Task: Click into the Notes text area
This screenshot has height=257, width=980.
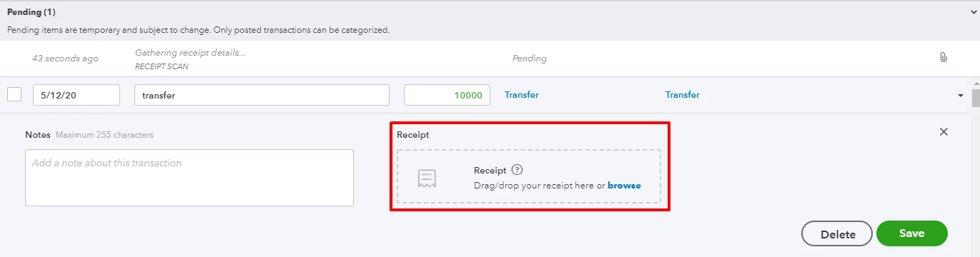Action: click(x=189, y=178)
